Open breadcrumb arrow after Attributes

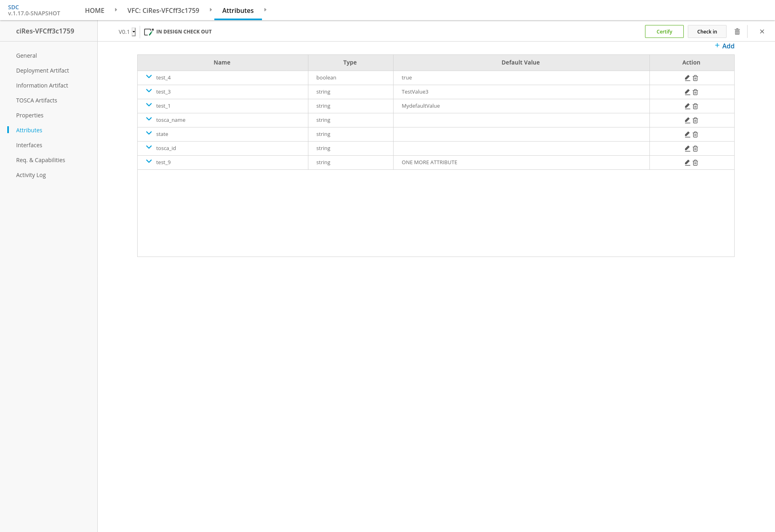(x=265, y=10)
